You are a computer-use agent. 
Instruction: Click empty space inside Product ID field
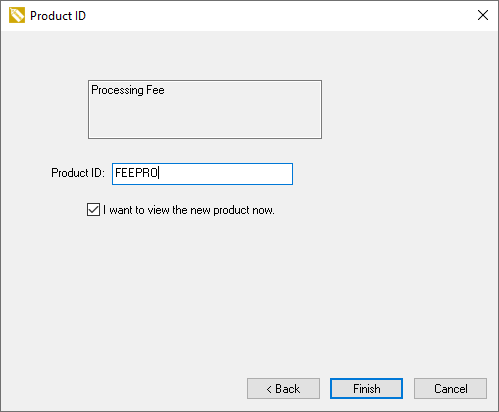point(227,174)
